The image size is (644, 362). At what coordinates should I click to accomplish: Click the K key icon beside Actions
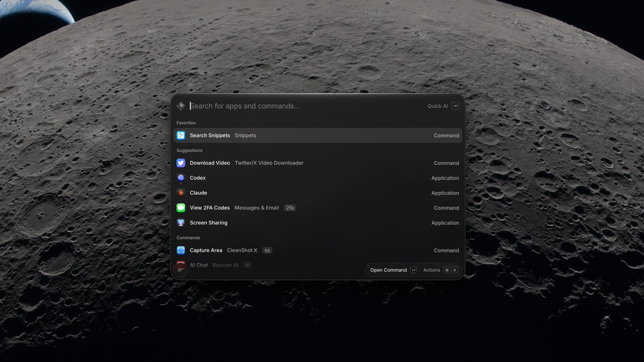(x=455, y=270)
